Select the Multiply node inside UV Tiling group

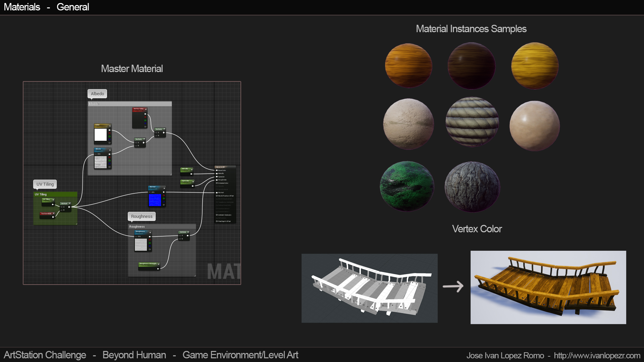click(x=65, y=207)
